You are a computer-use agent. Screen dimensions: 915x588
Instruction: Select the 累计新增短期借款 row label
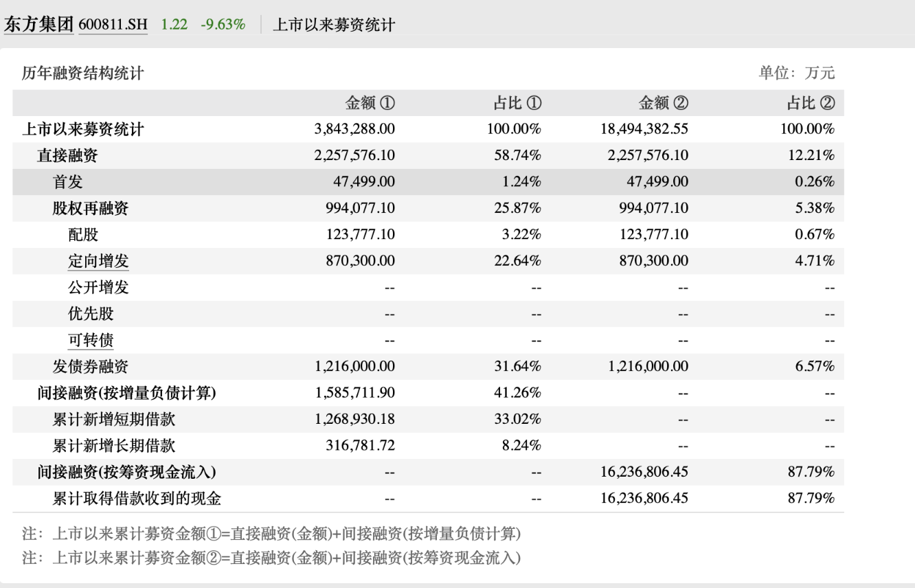(x=114, y=419)
